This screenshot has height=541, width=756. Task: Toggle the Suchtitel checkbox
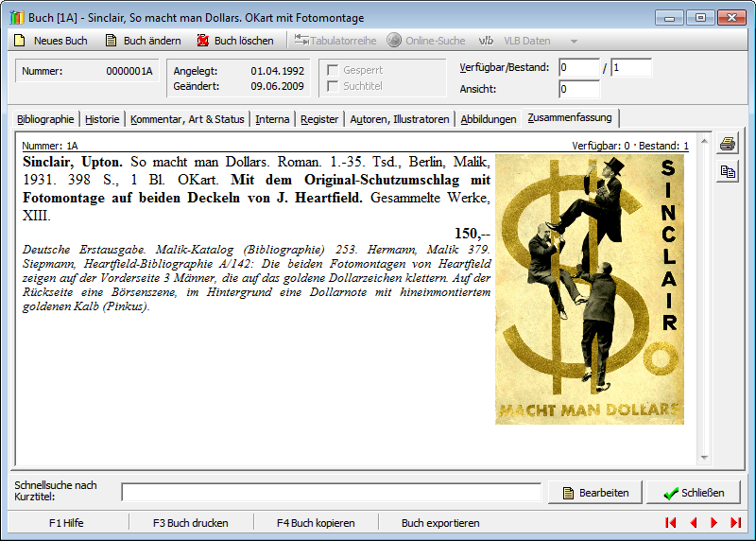point(333,87)
